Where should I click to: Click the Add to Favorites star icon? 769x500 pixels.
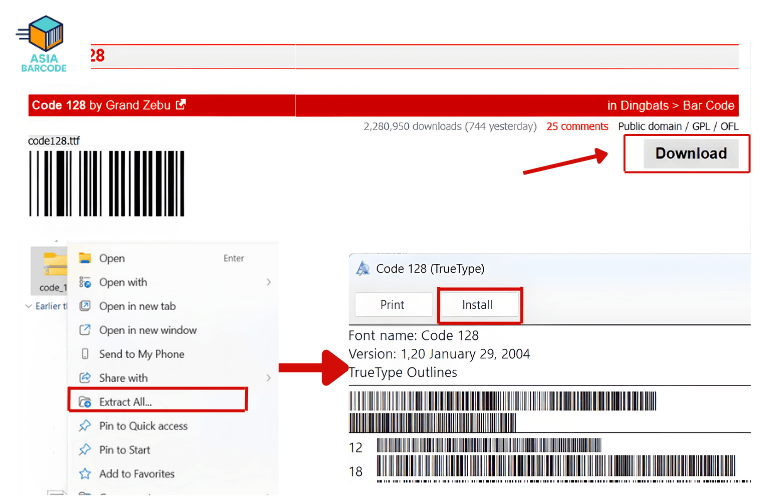85,474
